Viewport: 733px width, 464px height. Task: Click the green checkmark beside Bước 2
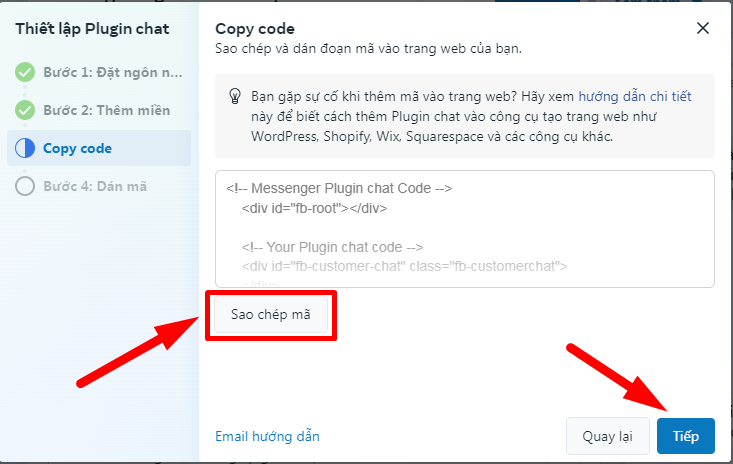[25, 110]
